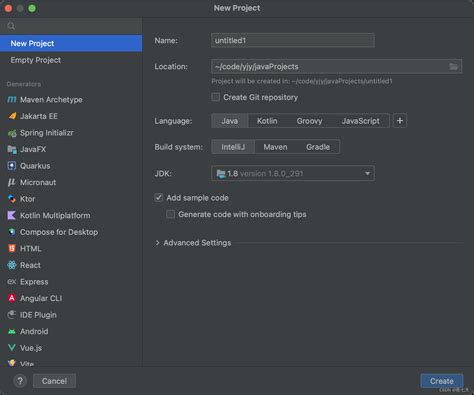Click the HTML5 generator icon
This screenshot has height=395, width=474.
(12, 248)
